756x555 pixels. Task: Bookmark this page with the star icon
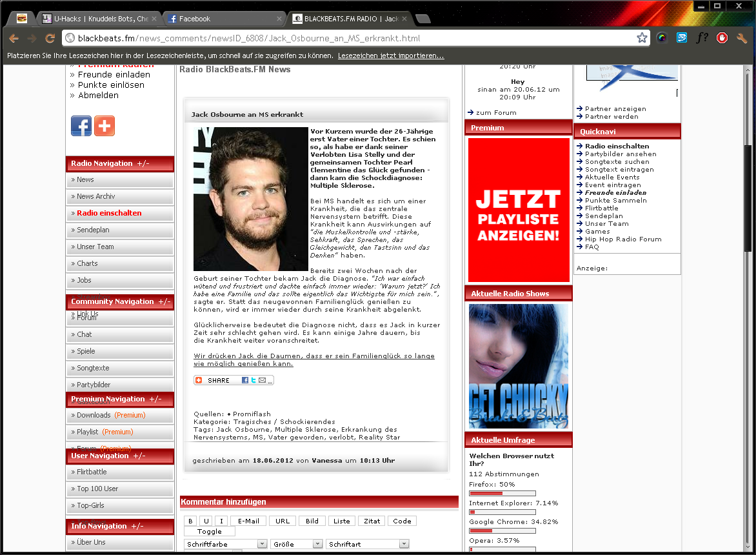point(642,37)
